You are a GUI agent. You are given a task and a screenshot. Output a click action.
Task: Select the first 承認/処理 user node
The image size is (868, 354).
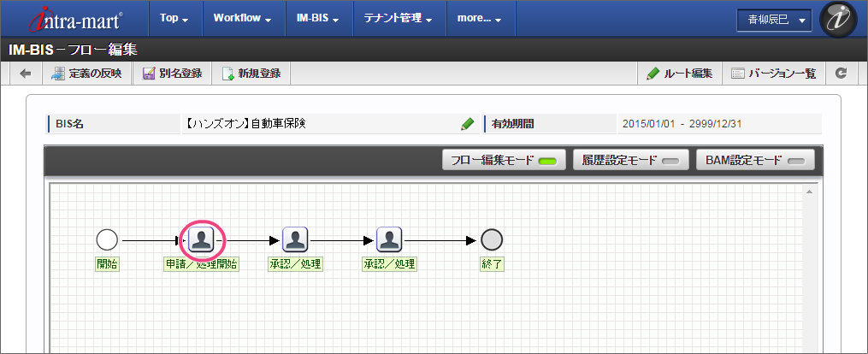(295, 240)
